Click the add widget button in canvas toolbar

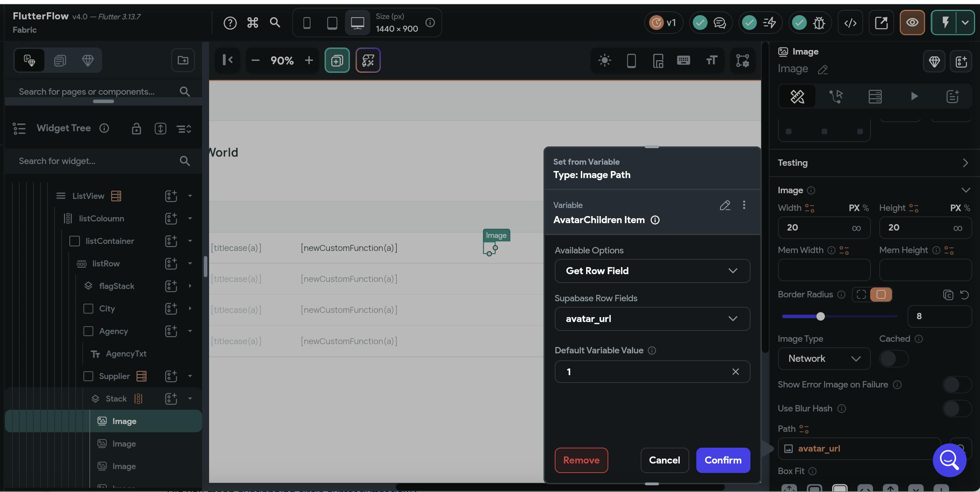[x=337, y=61]
